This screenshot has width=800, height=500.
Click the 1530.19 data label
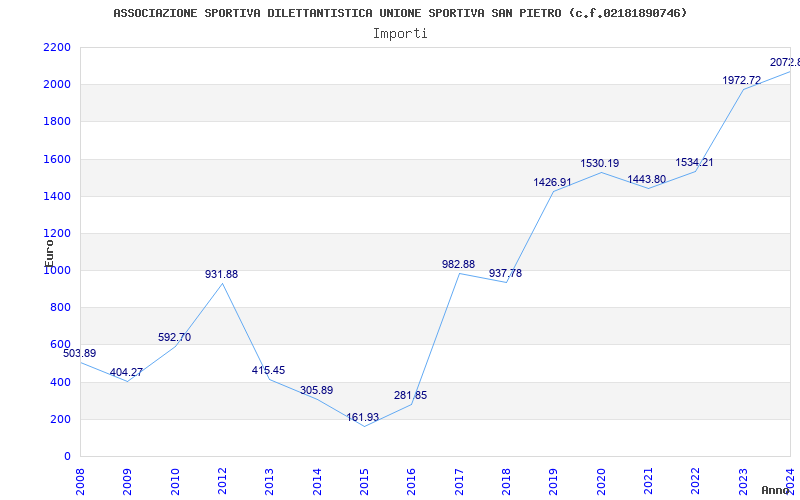click(599, 163)
